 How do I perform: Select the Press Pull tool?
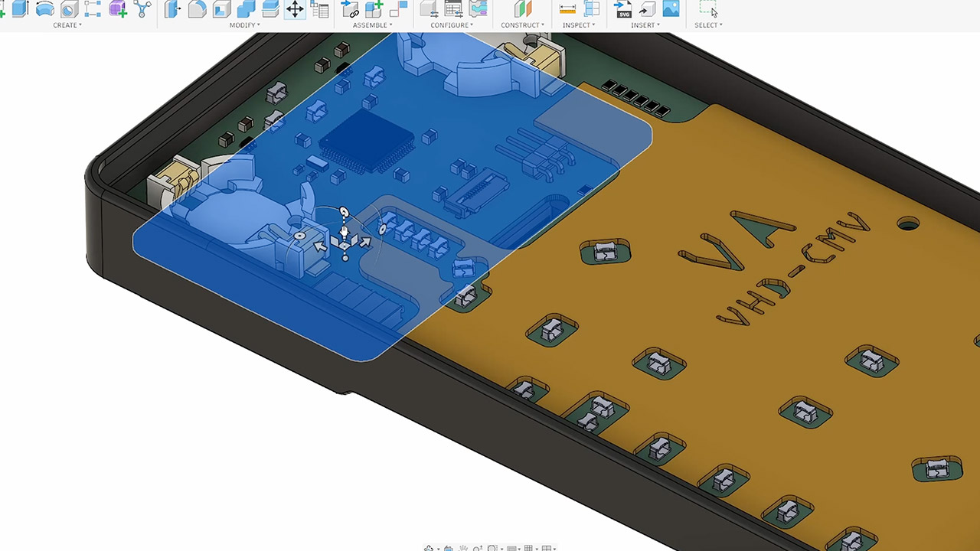pos(173,9)
